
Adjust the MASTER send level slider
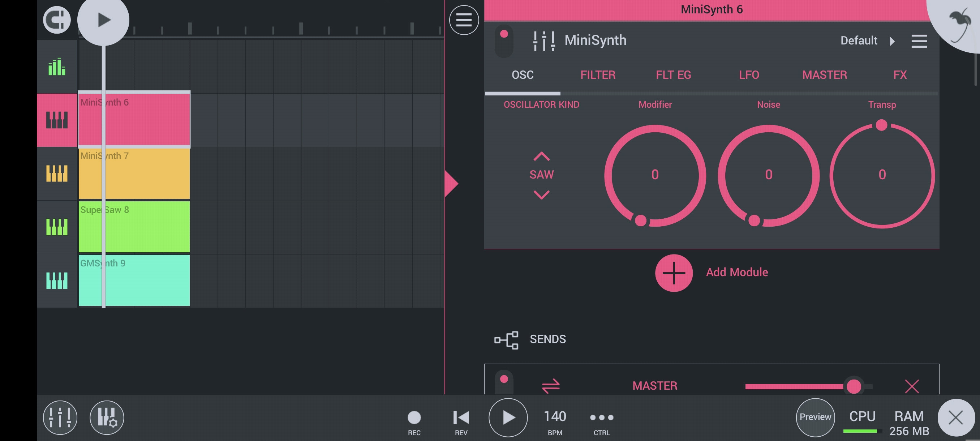[x=809, y=386]
